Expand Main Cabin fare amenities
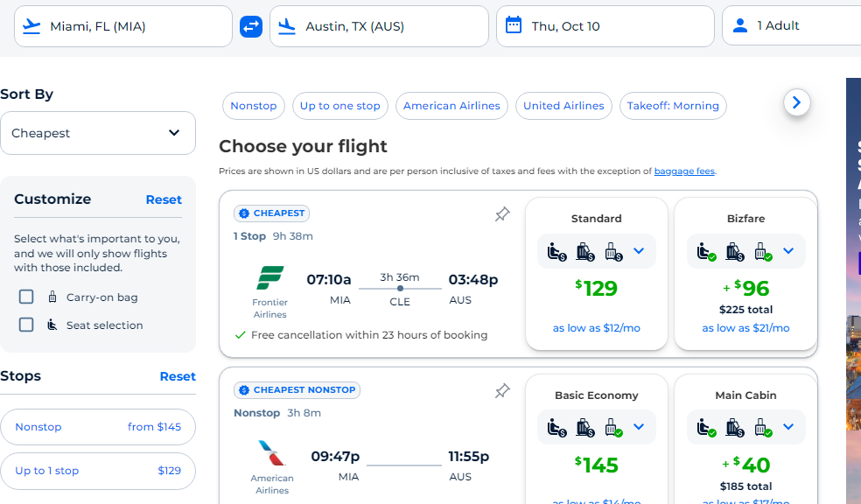The width and height of the screenshot is (861, 504). 788,427
